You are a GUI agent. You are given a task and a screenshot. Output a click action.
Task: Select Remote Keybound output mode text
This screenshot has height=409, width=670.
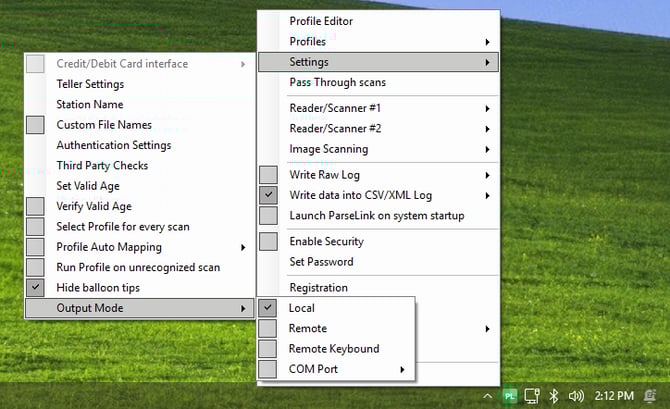tap(334, 349)
